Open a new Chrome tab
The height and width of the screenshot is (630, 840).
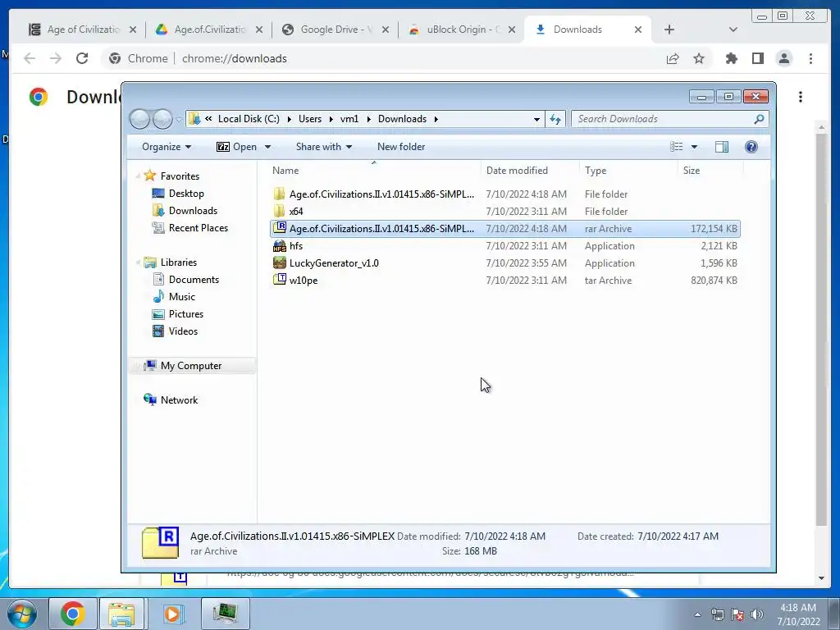click(x=669, y=30)
